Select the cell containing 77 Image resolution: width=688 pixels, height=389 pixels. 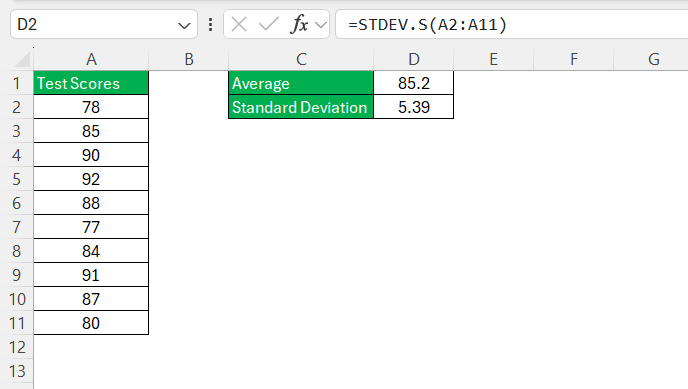[x=91, y=227]
